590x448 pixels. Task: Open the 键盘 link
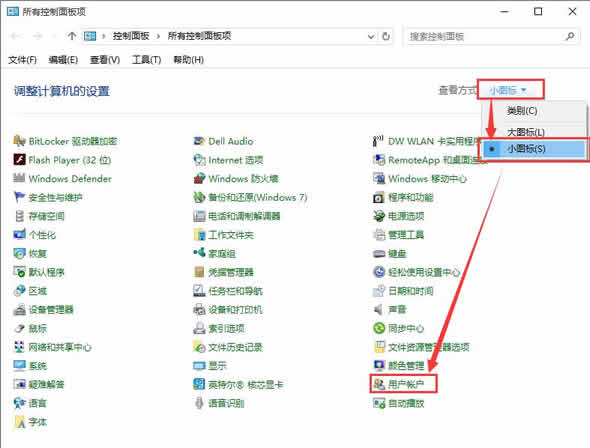397,253
